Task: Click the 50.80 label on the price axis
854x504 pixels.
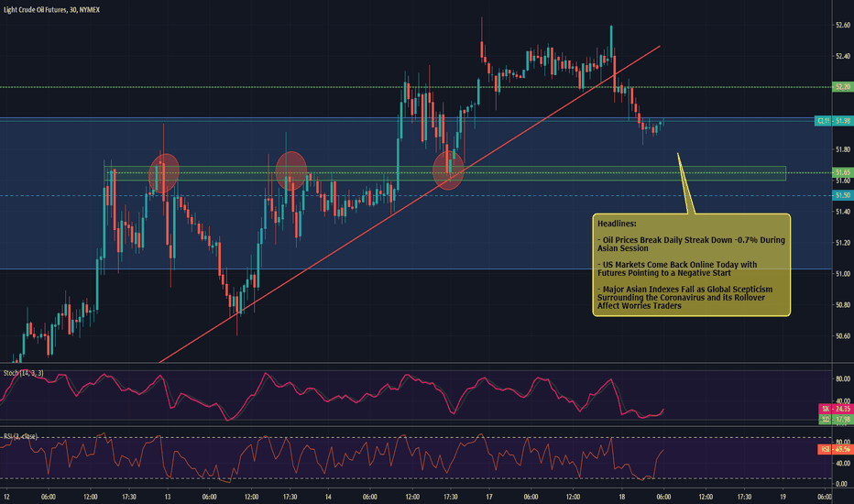Action: [843, 304]
